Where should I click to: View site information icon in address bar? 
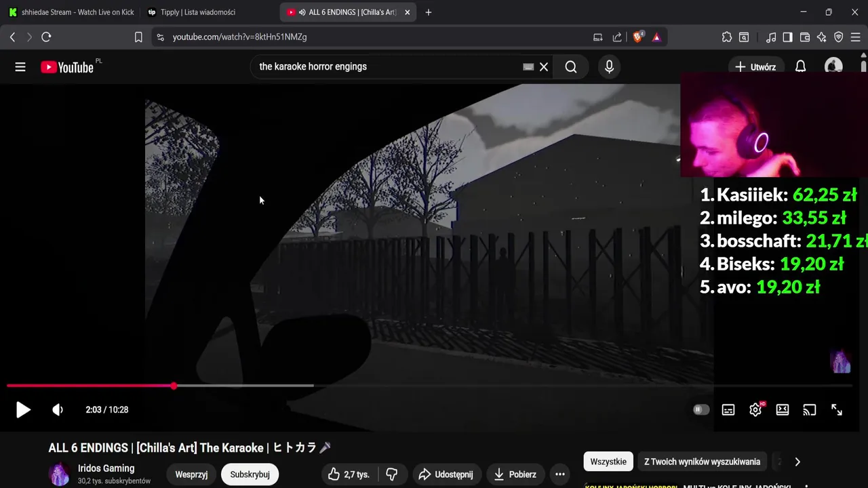[x=160, y=37]
